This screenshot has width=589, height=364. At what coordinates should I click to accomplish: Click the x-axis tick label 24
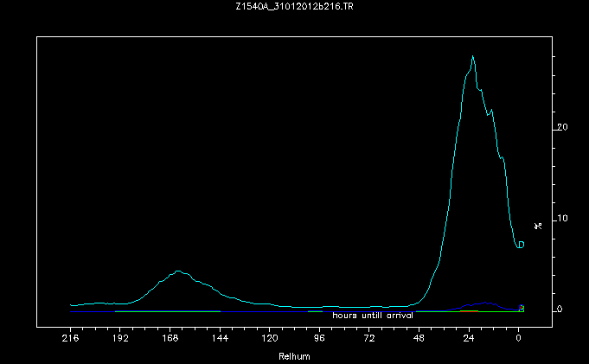[469, 338]
